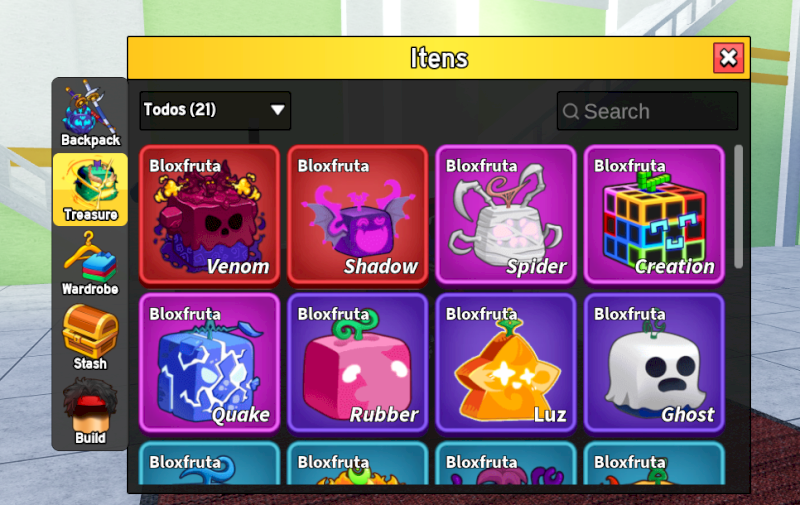800x505 pixels.
Task: Select the Treasure sidebar icon
Action: 90,190
